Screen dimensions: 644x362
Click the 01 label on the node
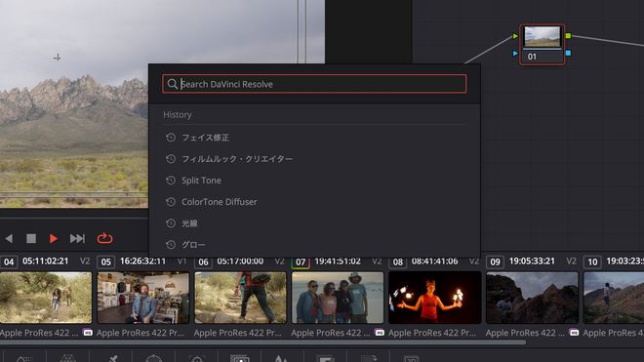click(x=533, y=57)
